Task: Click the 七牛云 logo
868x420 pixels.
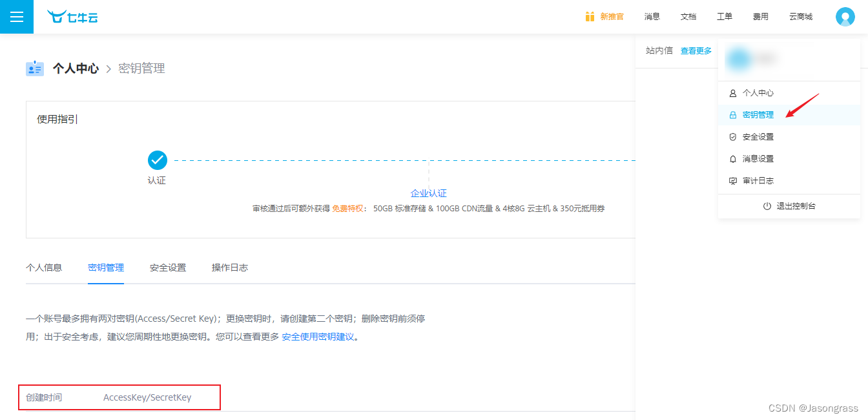Action: [x=72, y=17]
